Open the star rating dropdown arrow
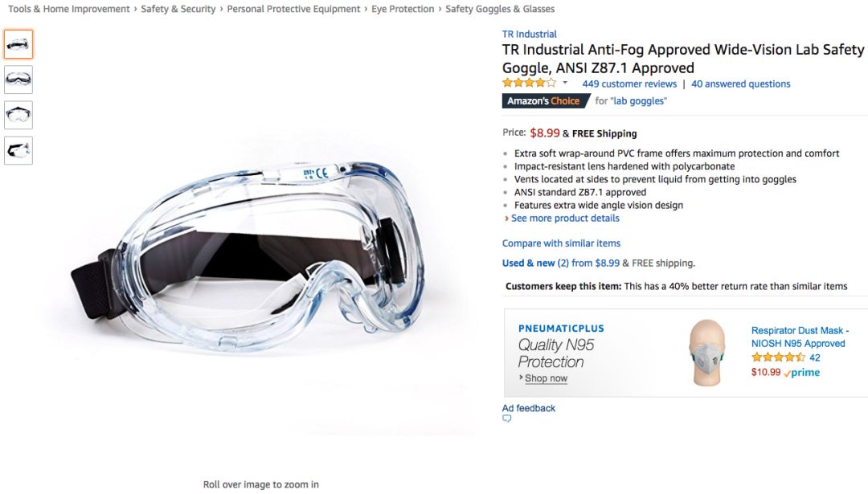This screenshot has height=494, width=868. pos(565,83)
